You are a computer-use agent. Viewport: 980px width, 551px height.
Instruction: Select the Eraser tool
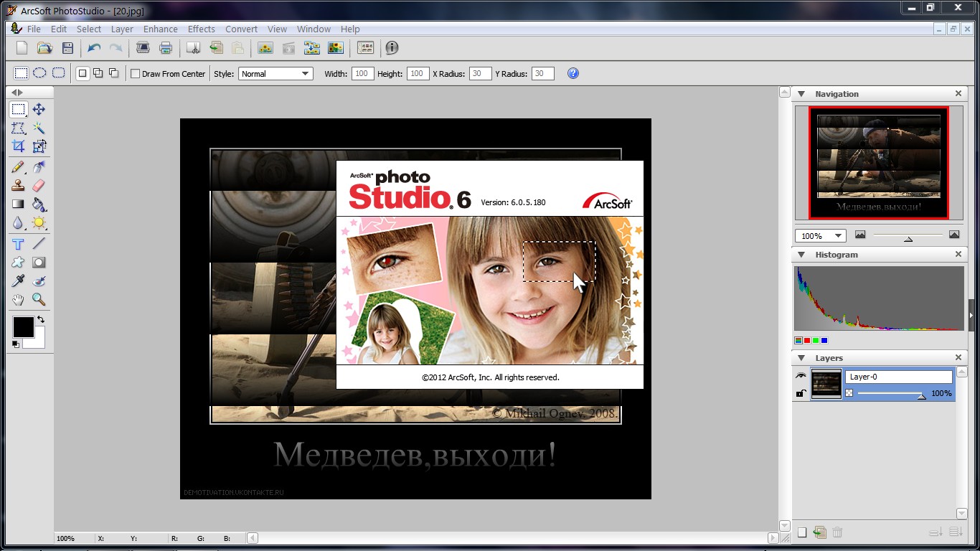[x=39, y=185]
